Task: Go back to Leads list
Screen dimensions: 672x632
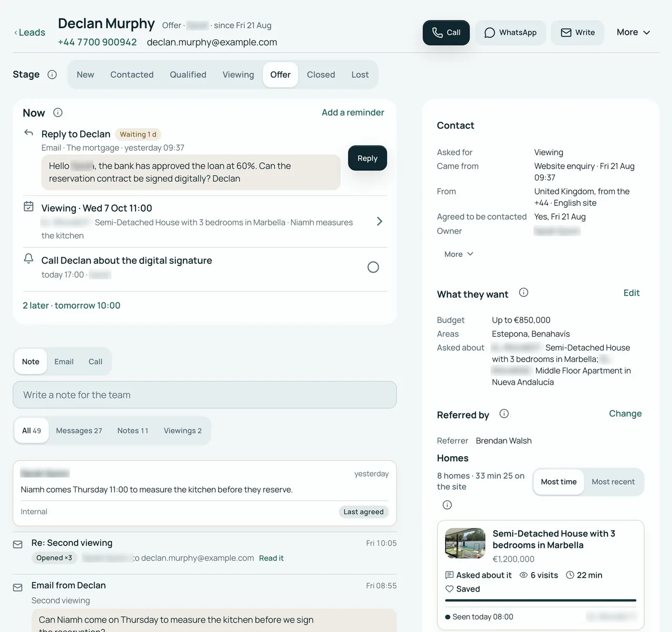Action: click(x=29, y=33)
